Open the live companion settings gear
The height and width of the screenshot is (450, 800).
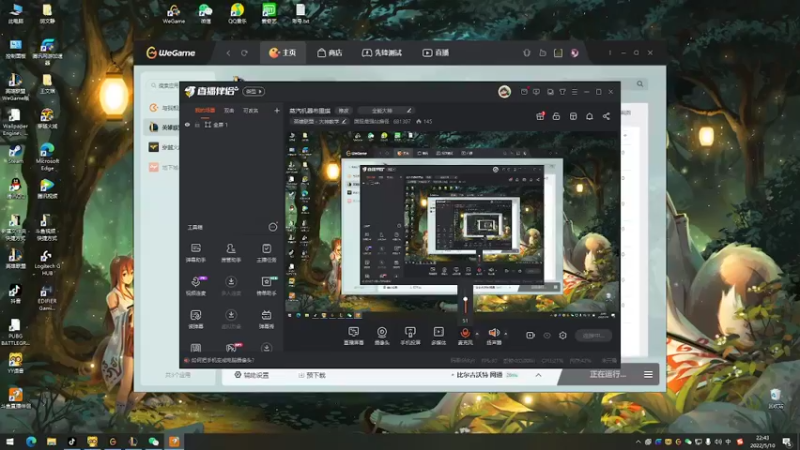tap(563, 335)
